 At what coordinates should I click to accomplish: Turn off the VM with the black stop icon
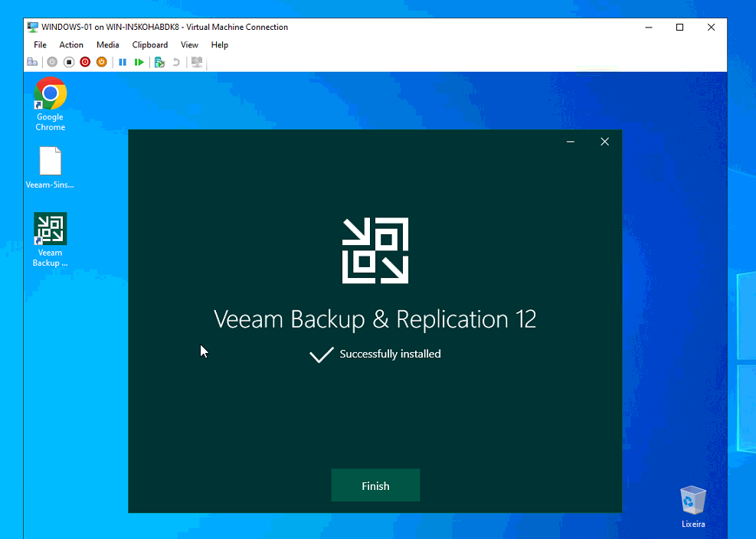68,62
